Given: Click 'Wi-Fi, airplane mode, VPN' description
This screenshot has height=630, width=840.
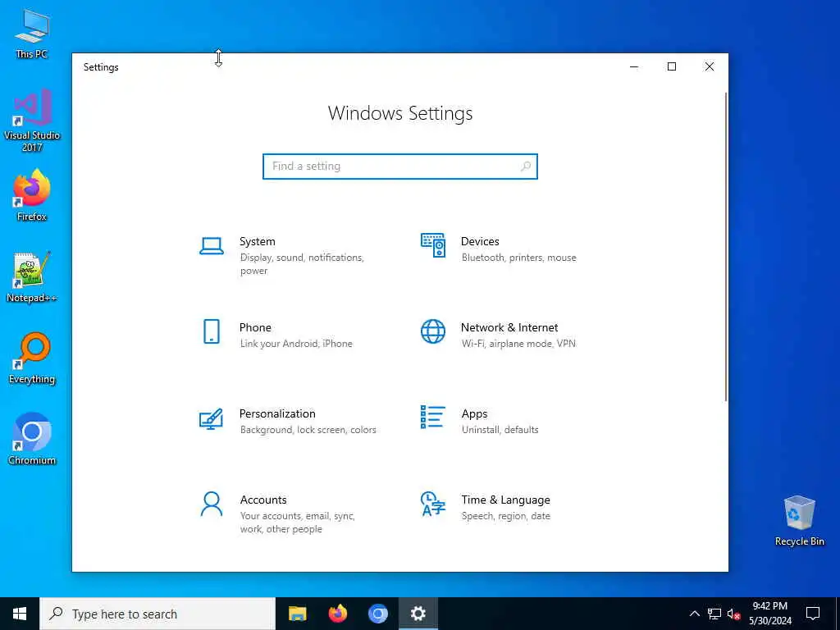Looking at the screenshot, I should coord(518,344).
